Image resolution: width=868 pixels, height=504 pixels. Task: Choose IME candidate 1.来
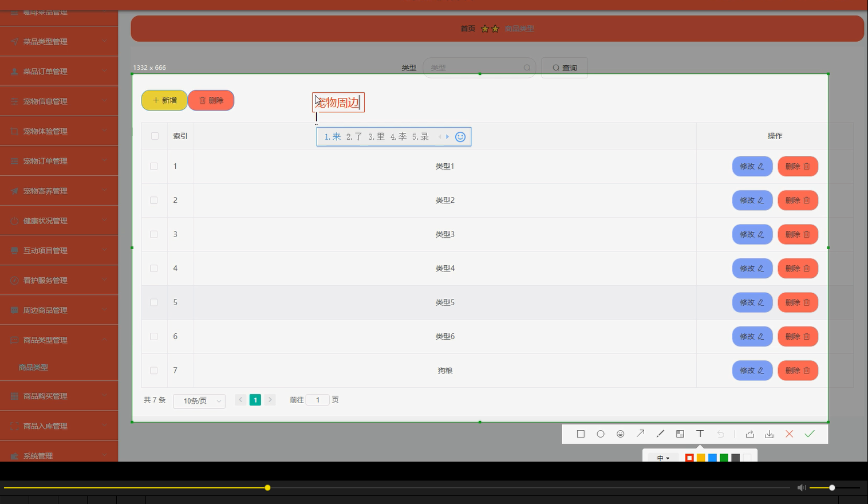pyautogui.click(x=333, y=137)
